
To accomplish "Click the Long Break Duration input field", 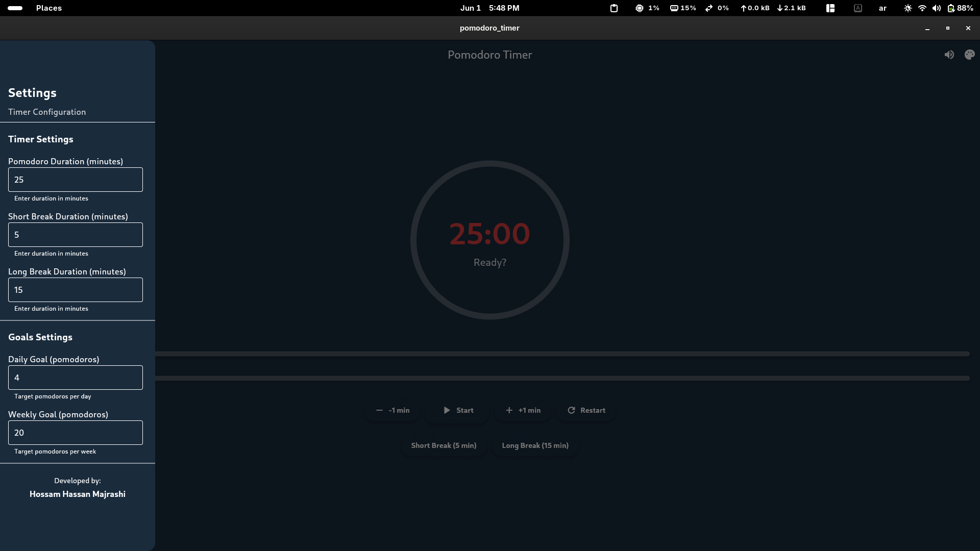I will [x=76, y=290].
